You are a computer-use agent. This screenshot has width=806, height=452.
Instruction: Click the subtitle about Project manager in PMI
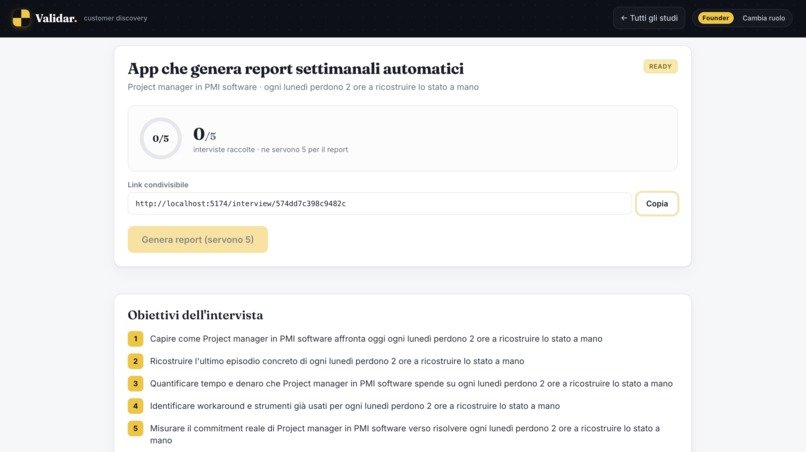(x=303, y=87)
